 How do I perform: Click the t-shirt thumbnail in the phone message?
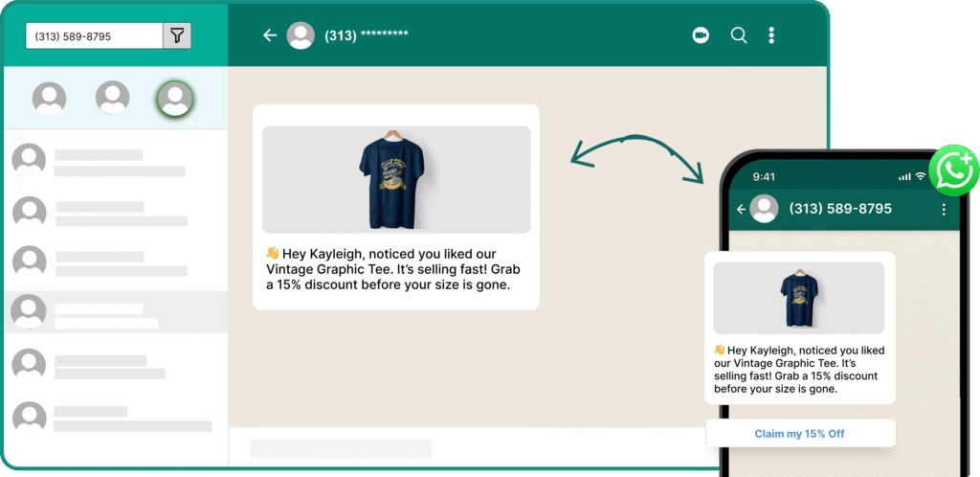pos(799,298)
